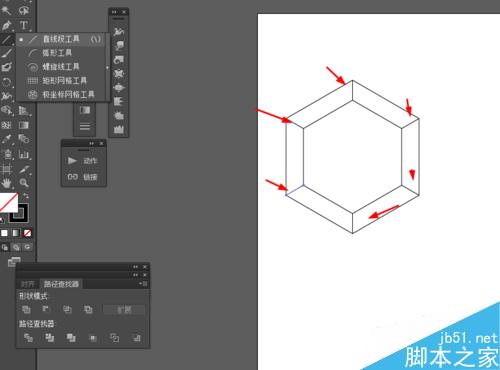Set paint type to Color
Image resolution: width=500 pixels, height=370 pixels.
(4, 233)
